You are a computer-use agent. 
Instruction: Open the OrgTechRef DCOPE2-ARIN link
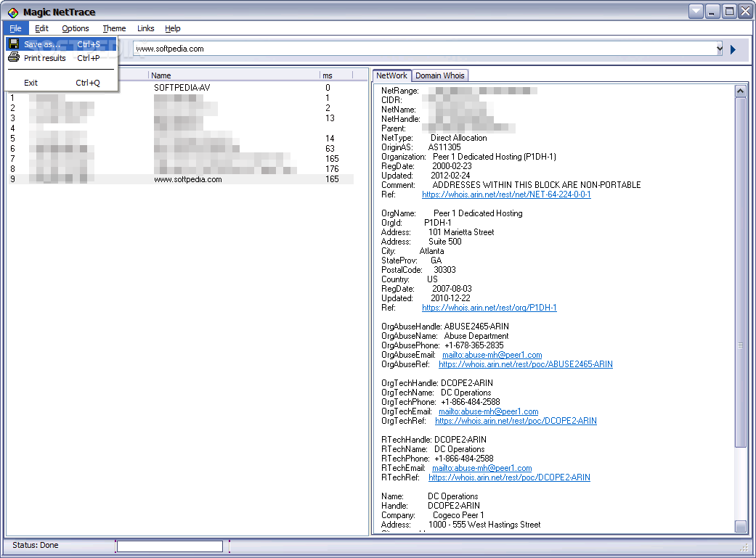coord(516,421)
